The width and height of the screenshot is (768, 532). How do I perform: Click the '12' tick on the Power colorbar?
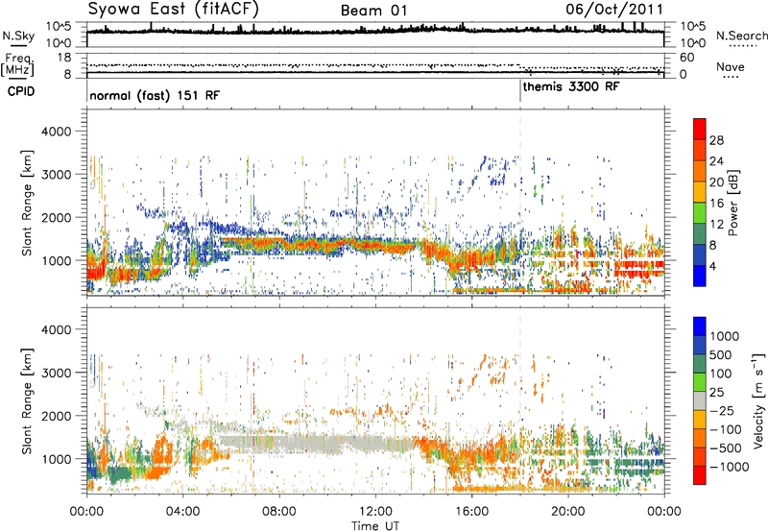coord(716,225)
